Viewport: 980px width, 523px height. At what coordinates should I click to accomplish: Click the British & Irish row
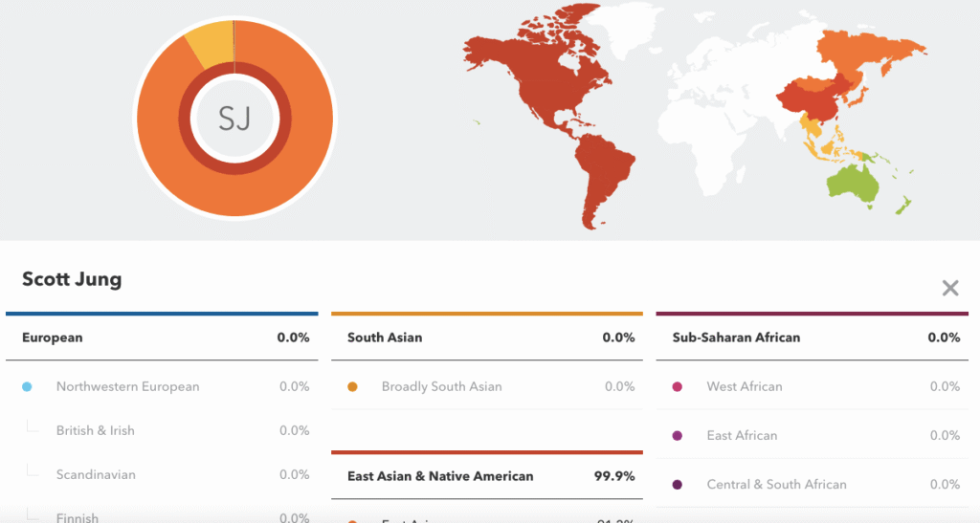point(96,430)
